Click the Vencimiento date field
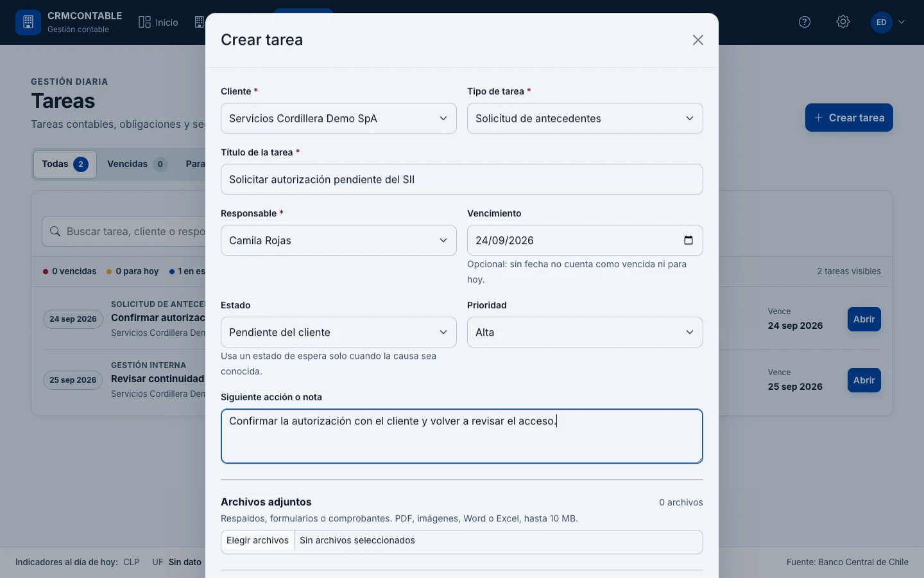Image resolution: width=924 pixels, height=578 pixels. [585, 240]
